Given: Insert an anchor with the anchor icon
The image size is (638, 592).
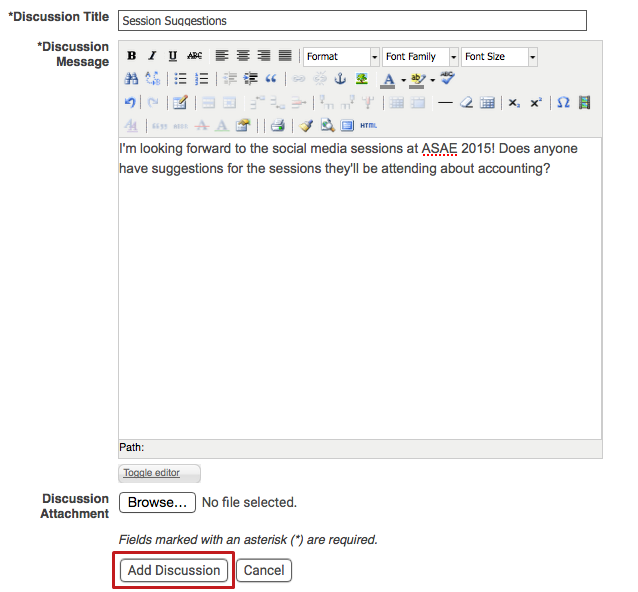Looking at the screenshot, I should [x=339, y=79].
